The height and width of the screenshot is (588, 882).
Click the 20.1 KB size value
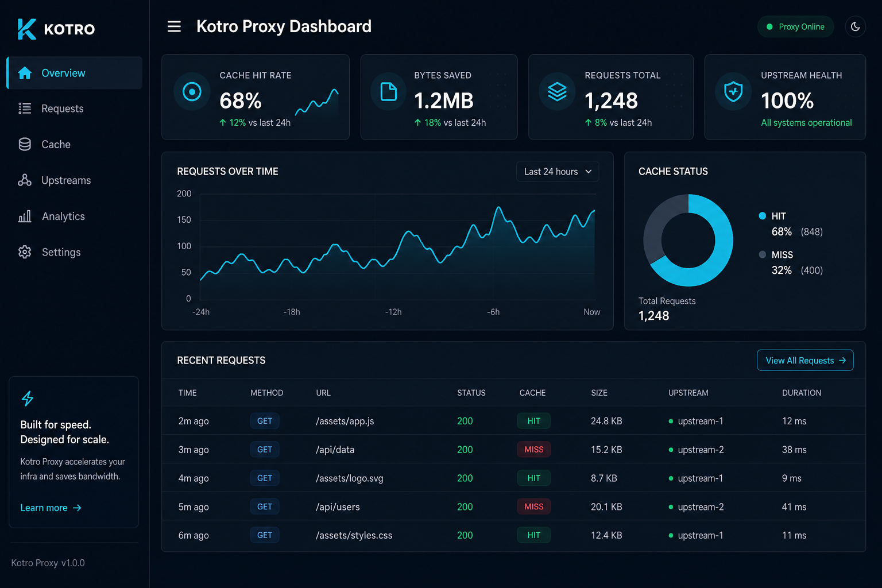click(606, 507)
